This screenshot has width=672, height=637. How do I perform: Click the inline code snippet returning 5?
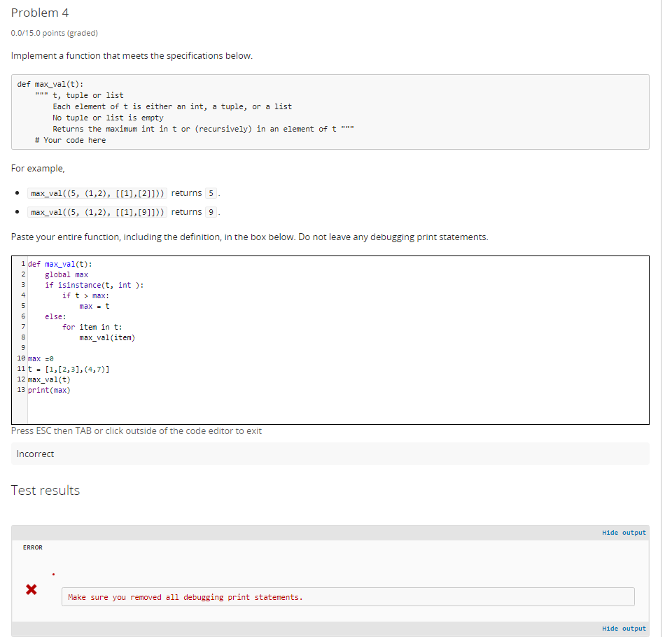pyautogui.click(x=96, y=193)
